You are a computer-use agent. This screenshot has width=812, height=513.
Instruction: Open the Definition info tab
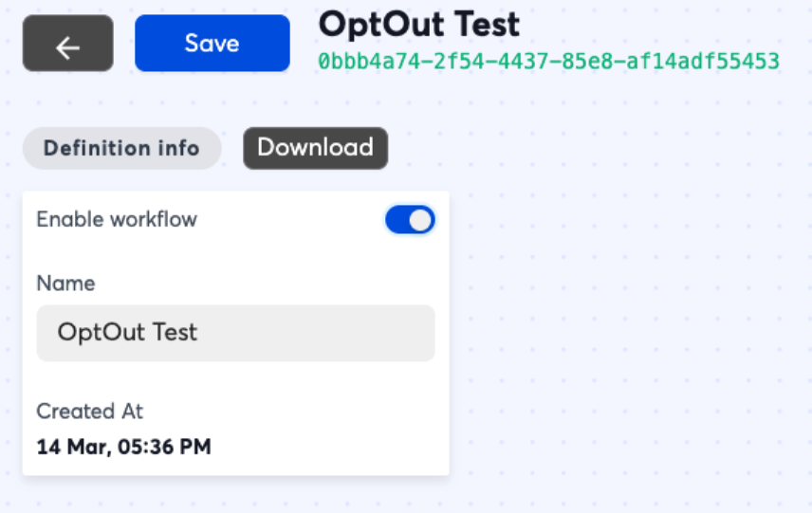point(121,149)
